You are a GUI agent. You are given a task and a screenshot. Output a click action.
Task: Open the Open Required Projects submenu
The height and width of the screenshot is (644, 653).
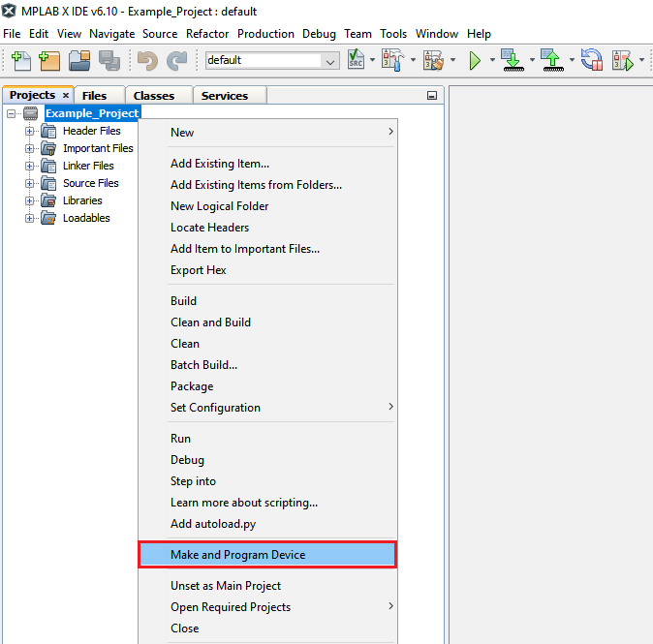point(267,607)
